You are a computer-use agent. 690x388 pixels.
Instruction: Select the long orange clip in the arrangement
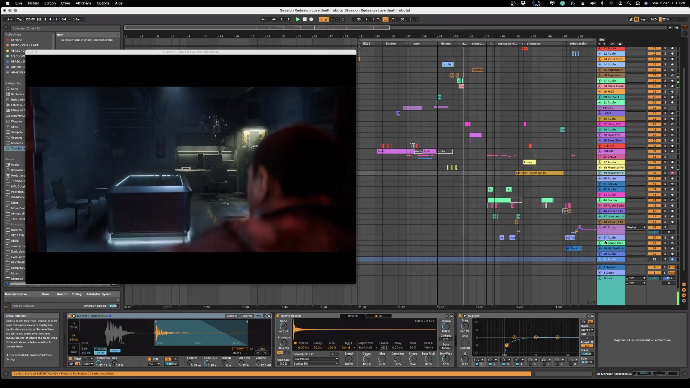[539, 173]
